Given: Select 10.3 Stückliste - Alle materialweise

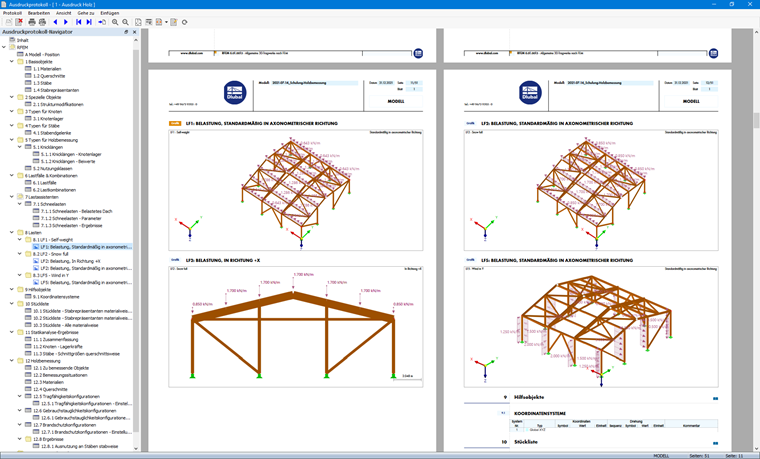Looking at the screenshot, I should click(x=65, y=325).
